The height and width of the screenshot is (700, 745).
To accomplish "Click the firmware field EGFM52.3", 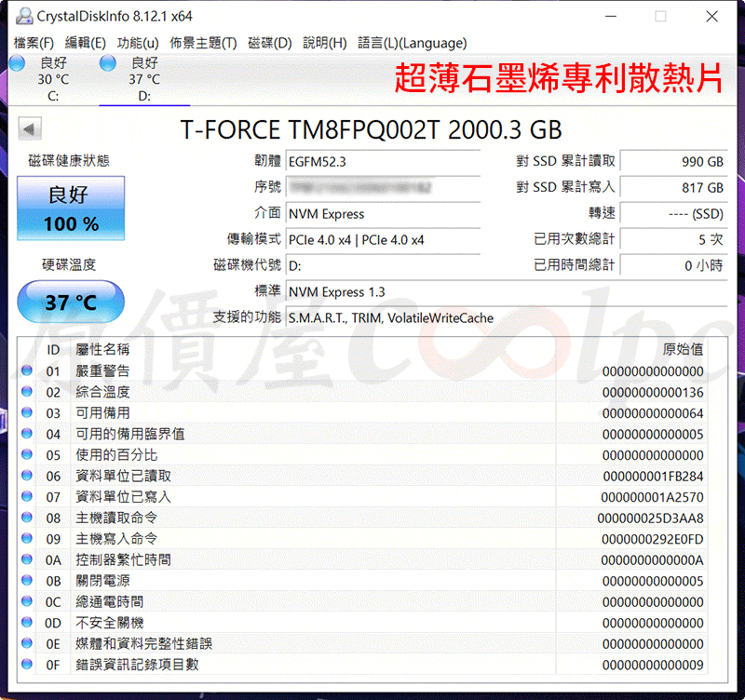I will click(x=383, y=161).
